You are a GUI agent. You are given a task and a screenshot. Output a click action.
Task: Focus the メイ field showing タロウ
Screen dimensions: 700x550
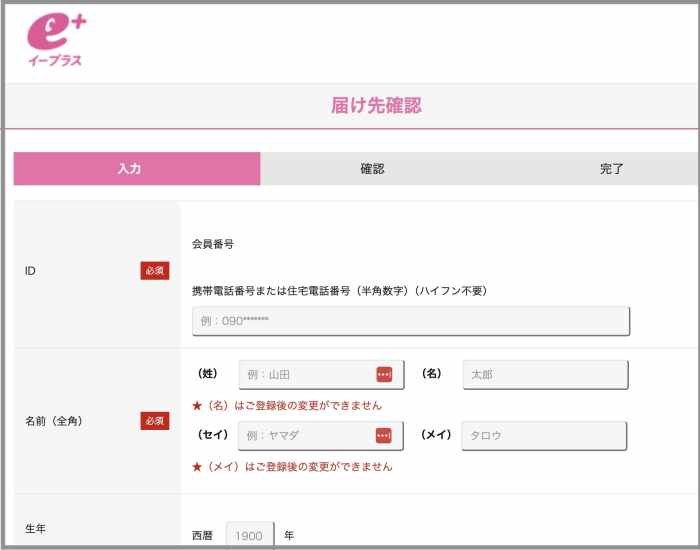[x=544, y=436]
